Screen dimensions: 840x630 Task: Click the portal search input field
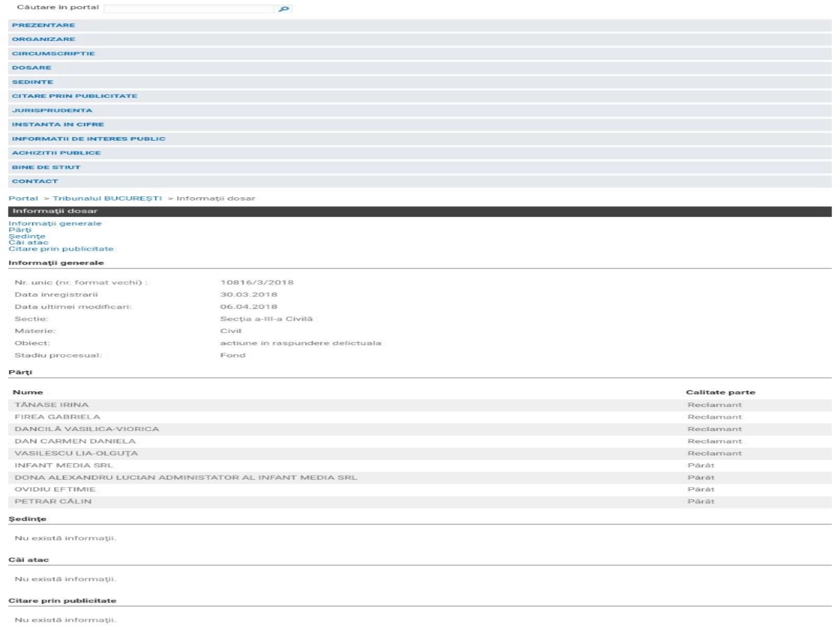189,9
